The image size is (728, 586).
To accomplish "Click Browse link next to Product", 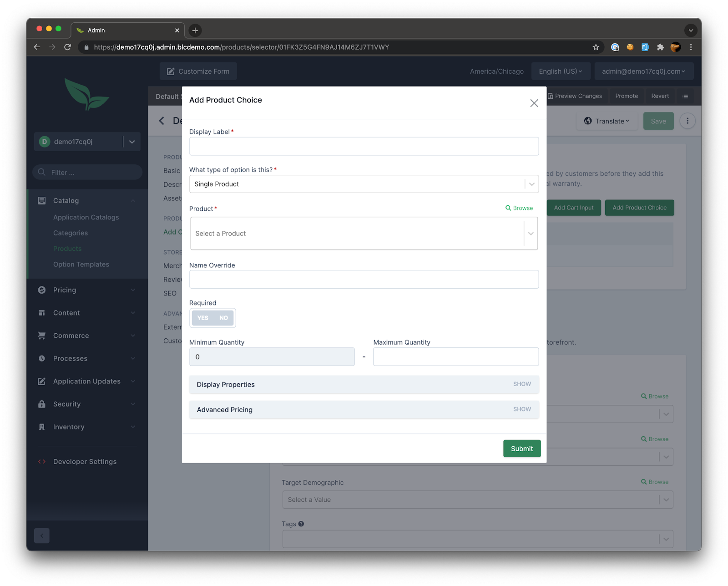I will [x=519, y=208].
